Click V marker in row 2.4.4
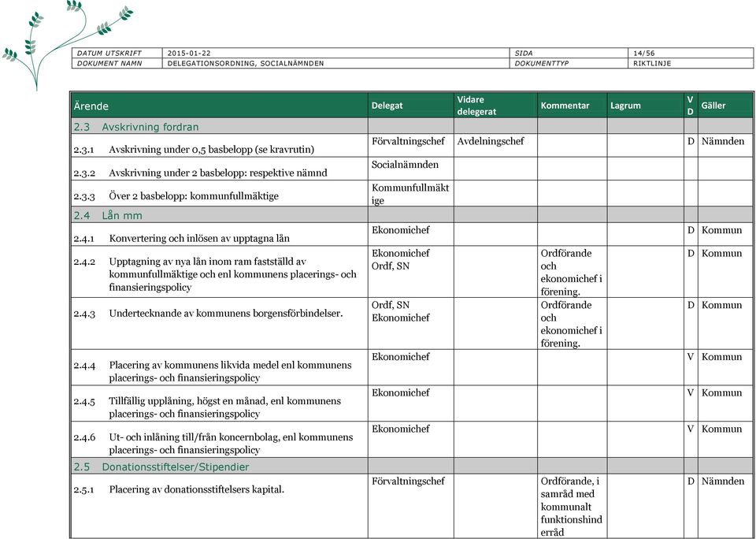The width and height of the screenshot is (756, 539). [x=691, y=357]
